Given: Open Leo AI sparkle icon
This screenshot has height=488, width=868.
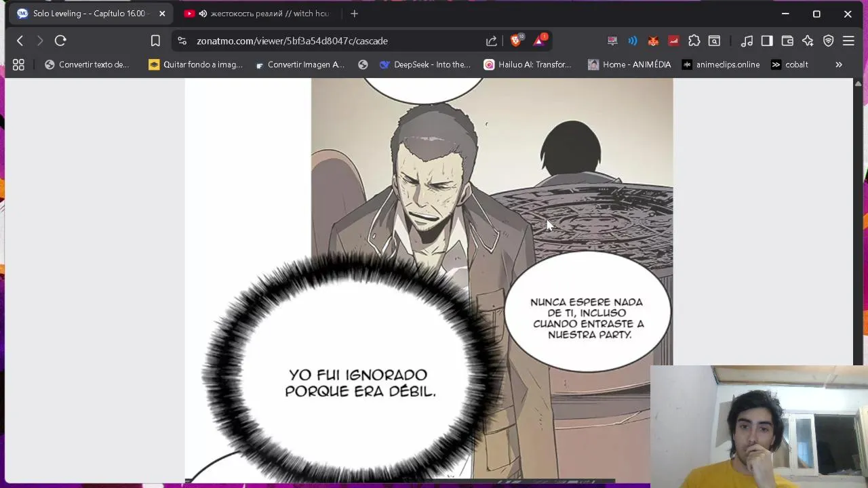Looking at the screenshot, I should coord(808,41).
